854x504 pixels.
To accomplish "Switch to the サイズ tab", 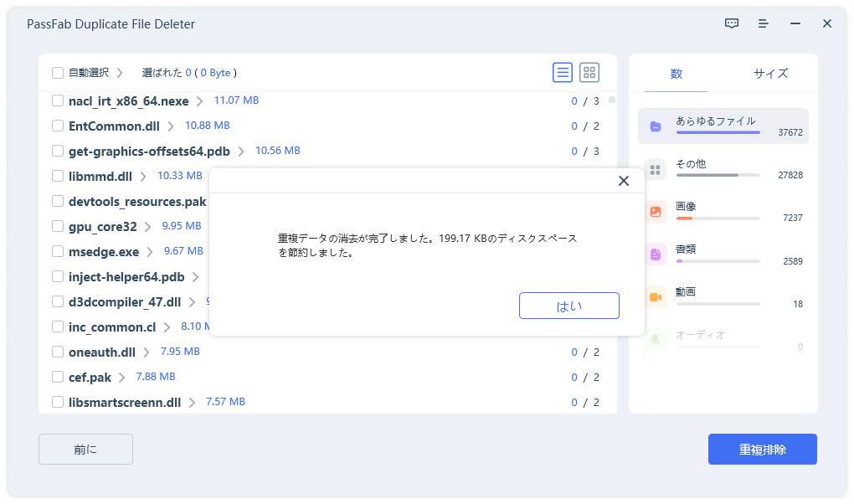I will pyautogui.click(x=770, y=74).
